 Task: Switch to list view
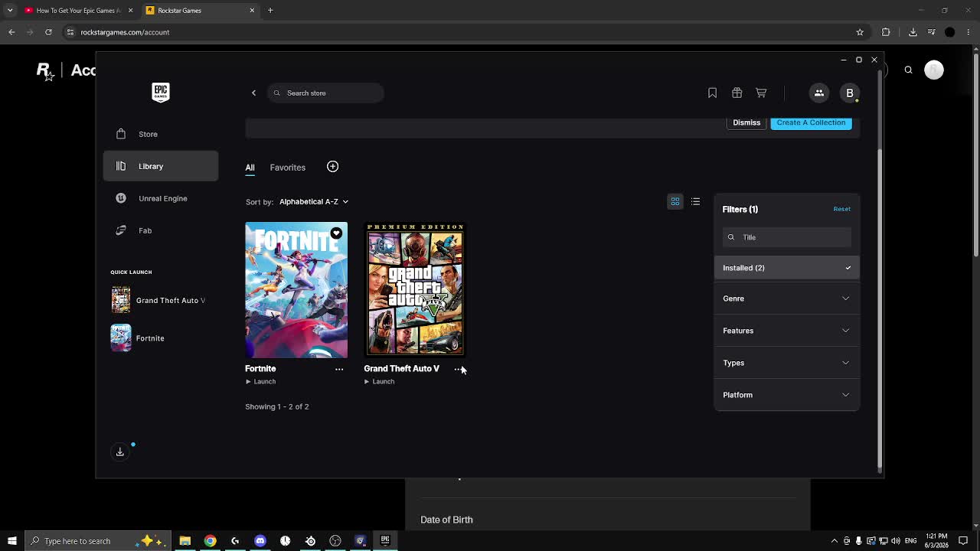(x=695, y=201)
